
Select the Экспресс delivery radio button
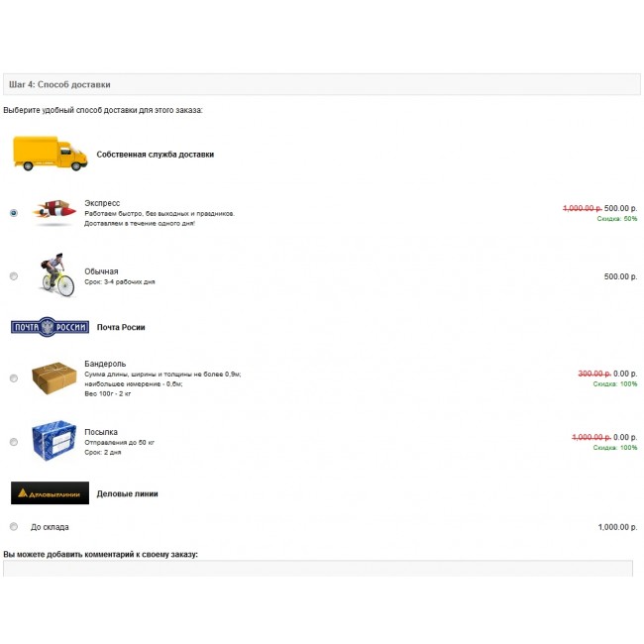point(13,213)
